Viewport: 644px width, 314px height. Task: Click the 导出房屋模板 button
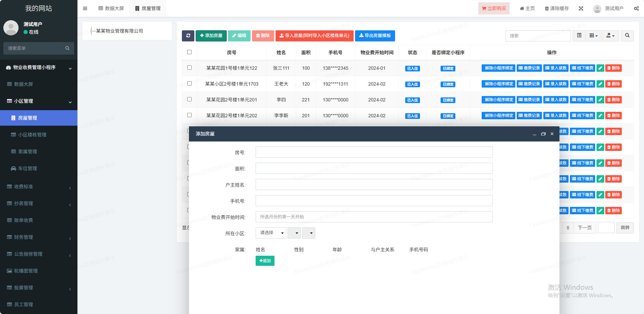[x=375, y=36]
